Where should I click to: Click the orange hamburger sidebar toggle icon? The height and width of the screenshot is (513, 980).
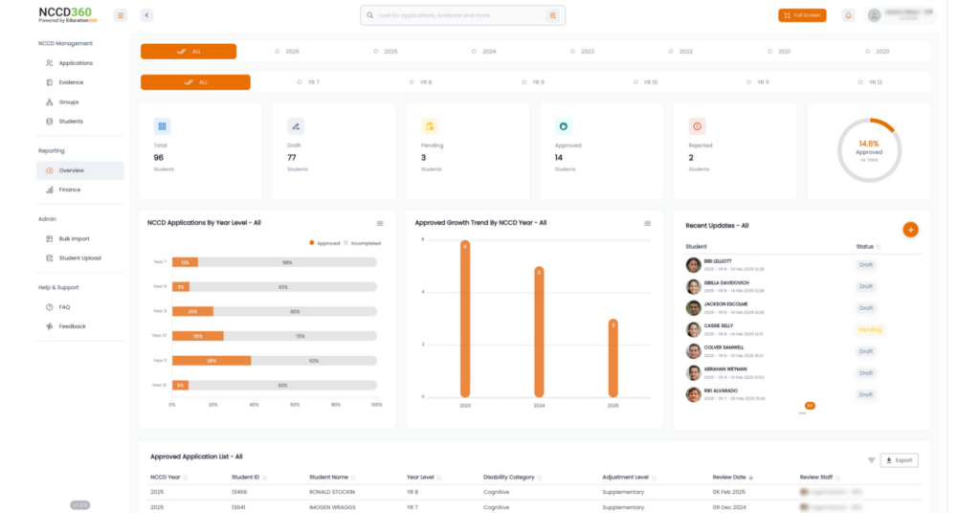click(120, 15)
